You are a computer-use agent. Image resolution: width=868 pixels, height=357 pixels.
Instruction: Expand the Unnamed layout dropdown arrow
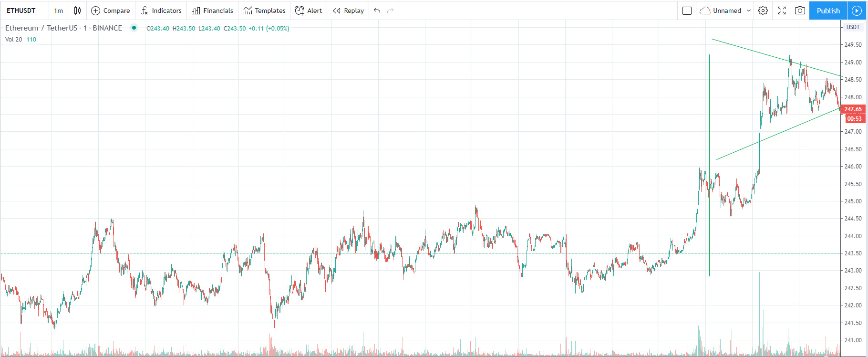749,10
